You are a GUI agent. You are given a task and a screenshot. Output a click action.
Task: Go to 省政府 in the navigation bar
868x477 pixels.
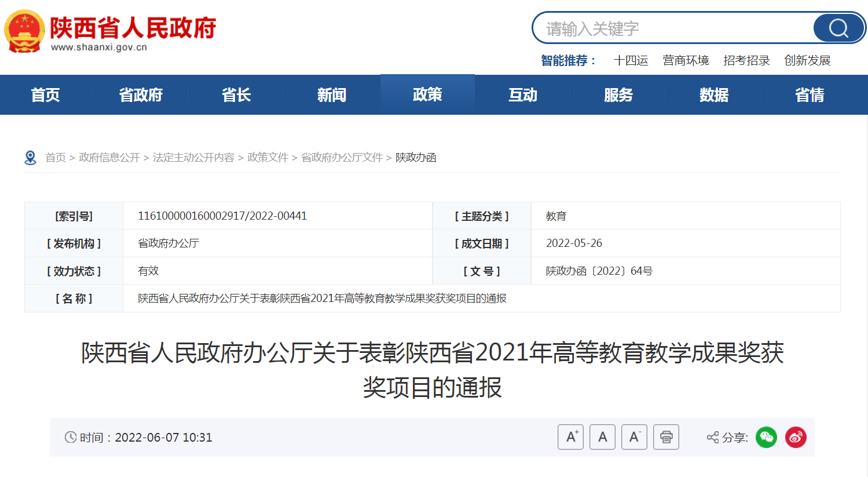141,94
